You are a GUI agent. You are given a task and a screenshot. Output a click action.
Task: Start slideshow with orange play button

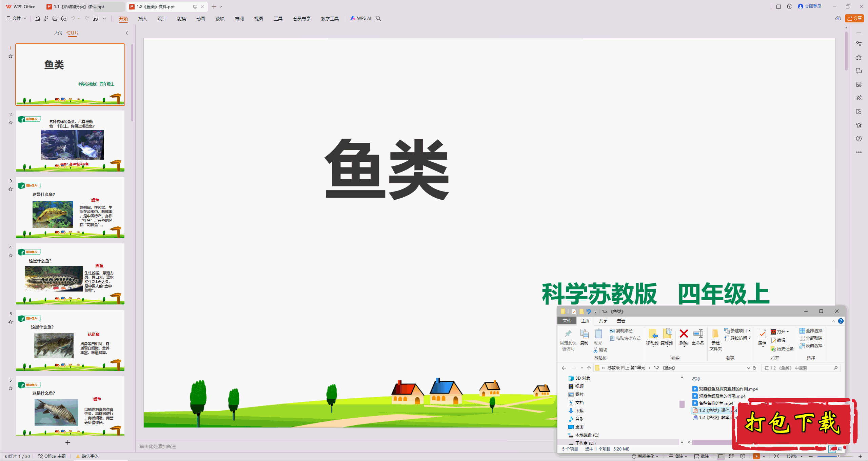pyautogui.click(x=756, y=456)
